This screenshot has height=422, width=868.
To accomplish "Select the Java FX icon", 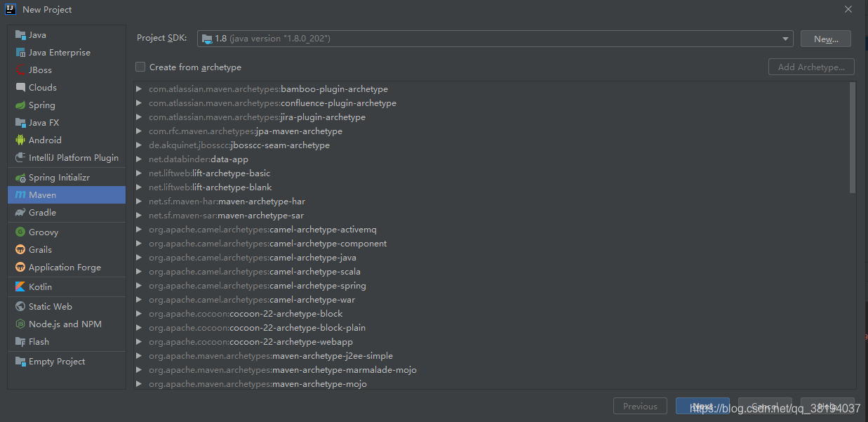I will pyautogui.click(x=21, y=123).
